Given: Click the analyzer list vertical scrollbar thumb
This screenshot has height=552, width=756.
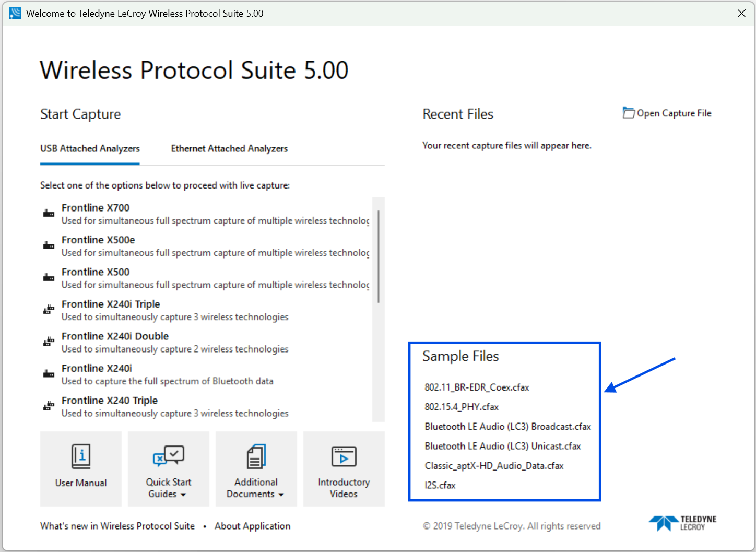Looking at the screenshot, I should coord(379,256).
